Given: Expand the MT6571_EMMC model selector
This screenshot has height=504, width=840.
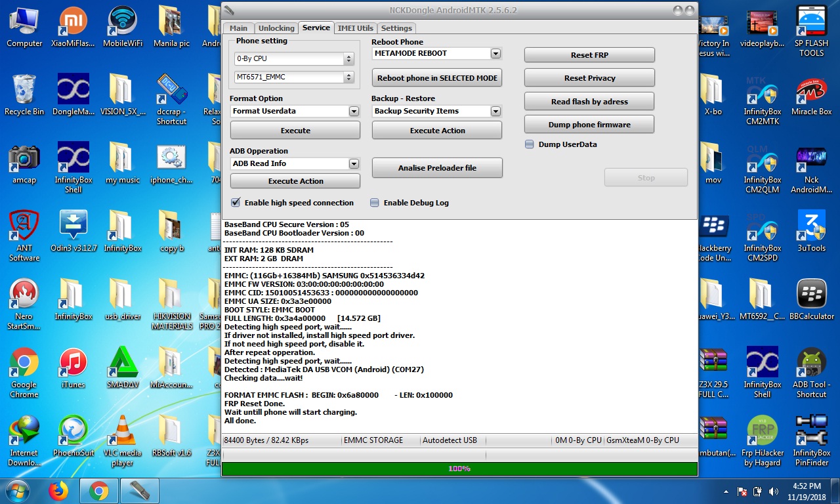Looking at the screenshot, I should [x=348, y=77].
